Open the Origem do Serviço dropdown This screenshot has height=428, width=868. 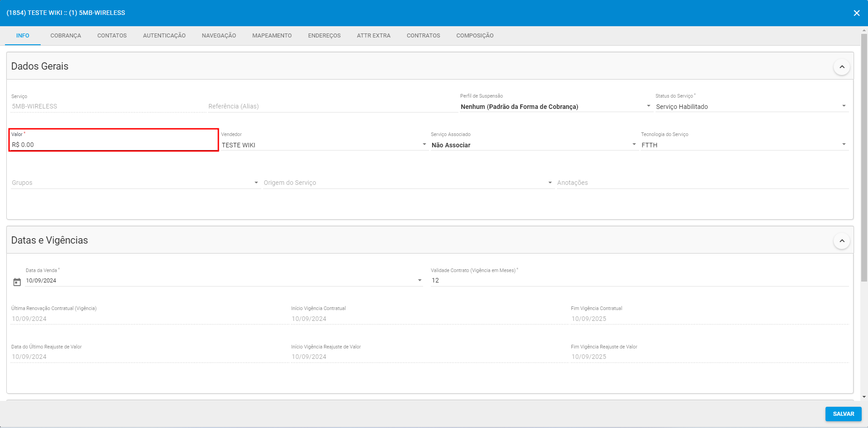408,183
